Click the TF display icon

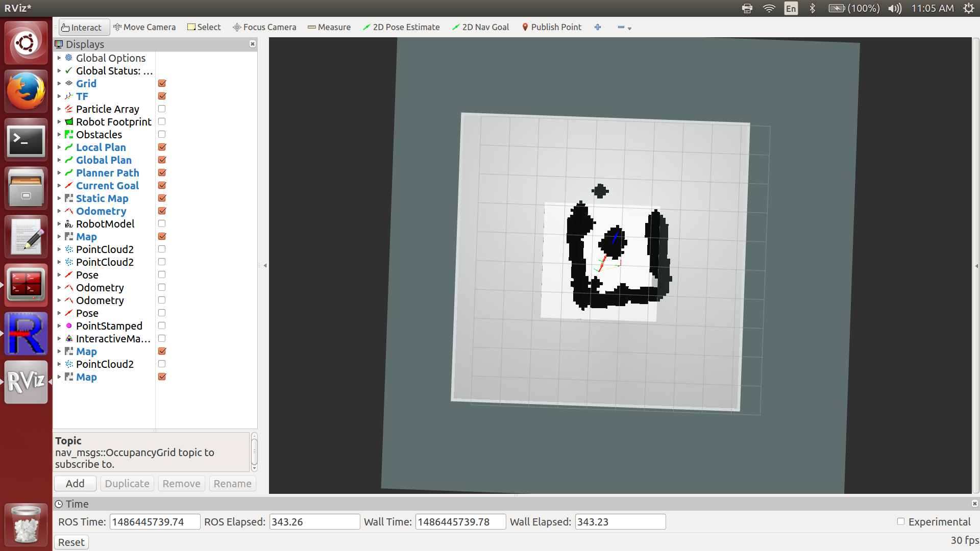[x=69, y=96]
